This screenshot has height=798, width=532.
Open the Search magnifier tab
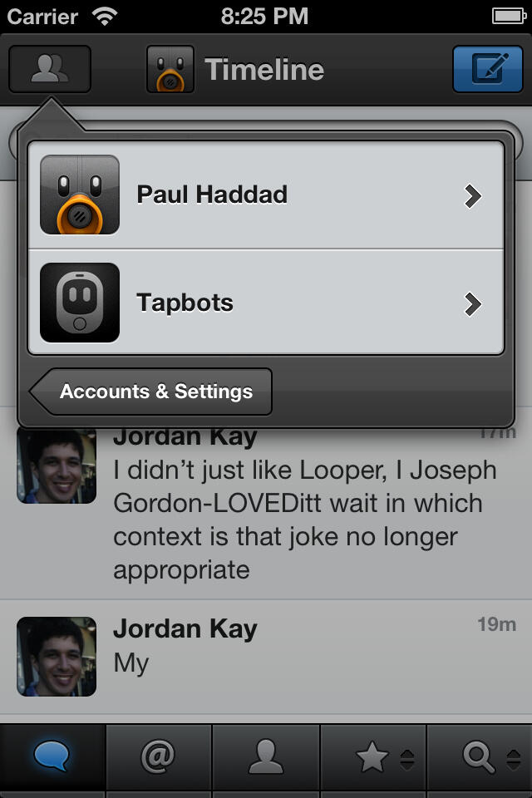coord(479,756)
